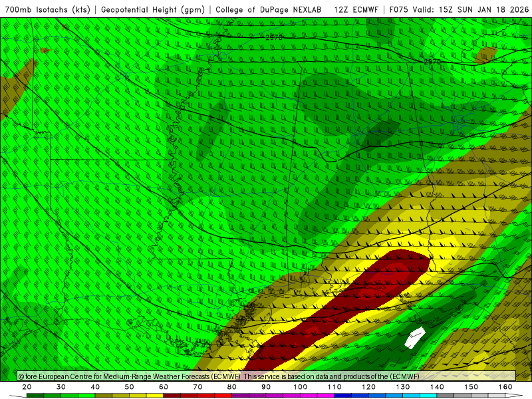Click the color scale value 120
Viewport: 532px width, 399px height.
pyautogui.click(x=369, y=387)
